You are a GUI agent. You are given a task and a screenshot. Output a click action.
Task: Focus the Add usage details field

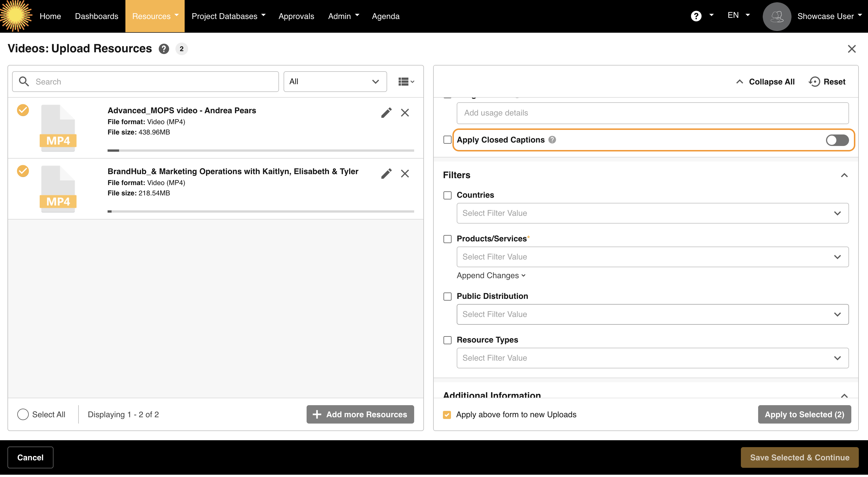coord(652,113)
